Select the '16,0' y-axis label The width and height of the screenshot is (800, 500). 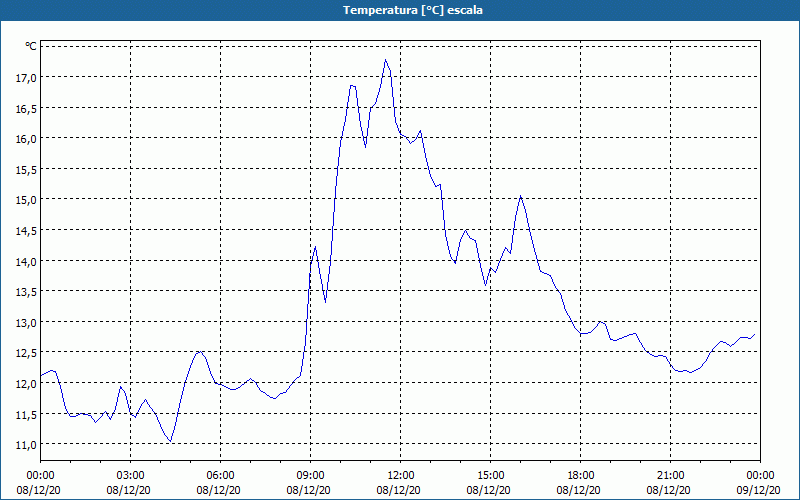[x=27, y=139]
